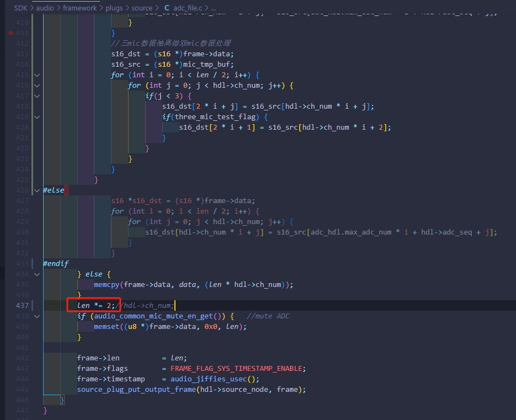Open the audio breadcrumb folder

(45, 8)
